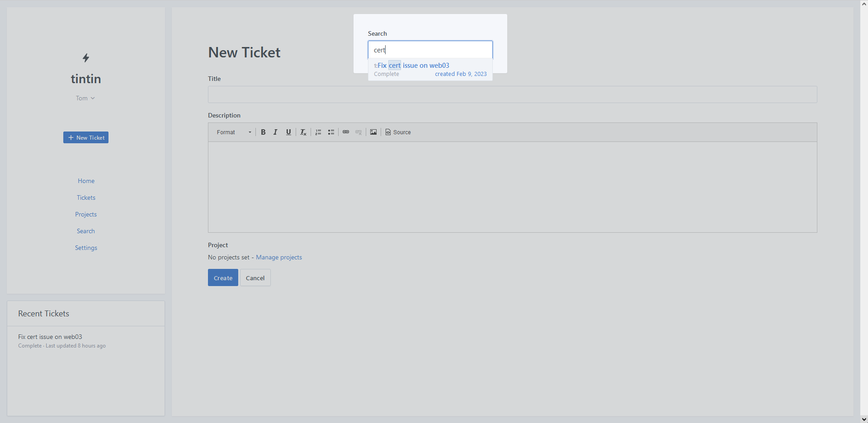The height and width of the screenshot is (423, 868).
Task: Expand the Tom user menu
Action: [85, 98]
